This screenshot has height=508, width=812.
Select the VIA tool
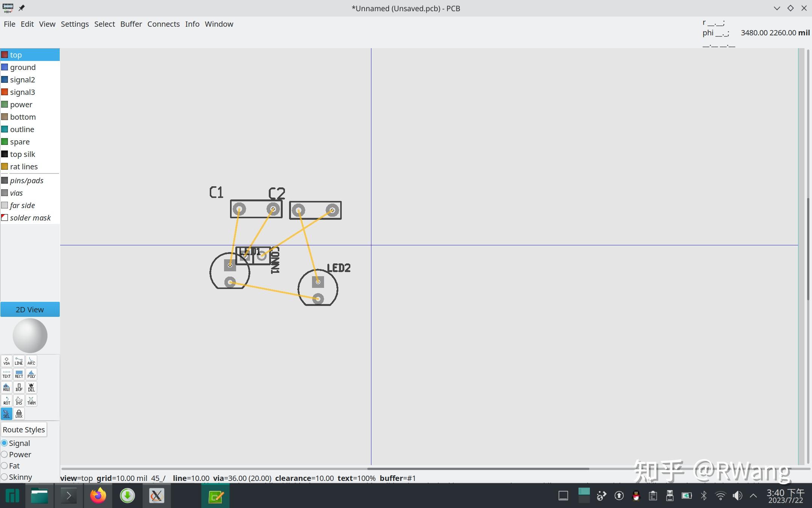(6, 361)
